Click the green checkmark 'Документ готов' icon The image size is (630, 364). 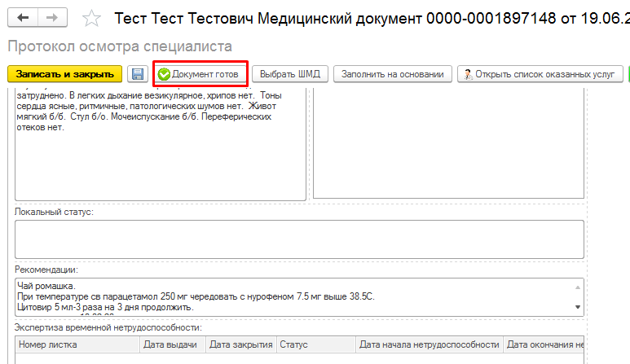pyautogui.click(x=164, y=74)
